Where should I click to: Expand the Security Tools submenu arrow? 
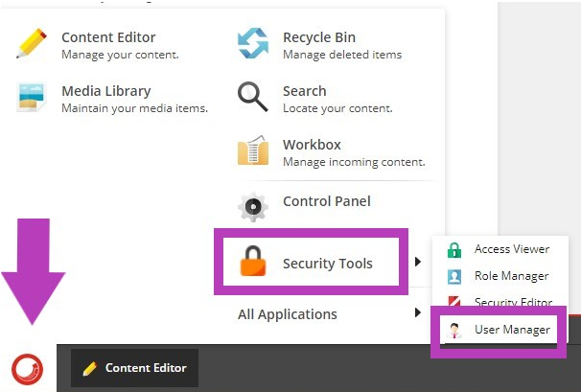click(x=418, y=262)
